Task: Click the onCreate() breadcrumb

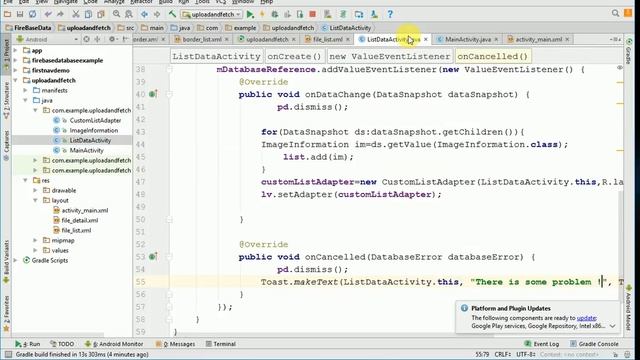Action: point(294,56)
